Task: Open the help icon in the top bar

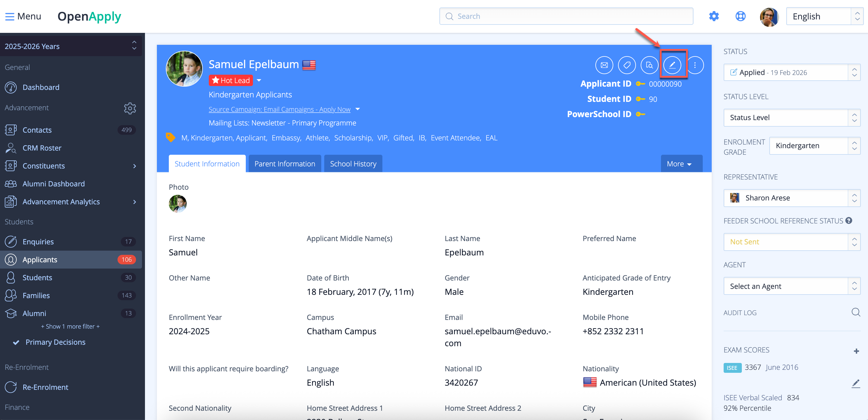Action: [740, 16]
